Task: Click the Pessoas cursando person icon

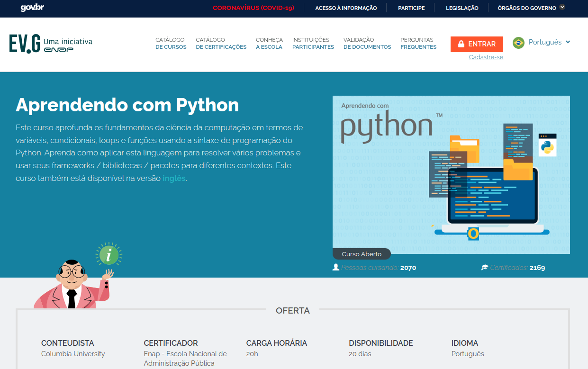Action: 335,267
